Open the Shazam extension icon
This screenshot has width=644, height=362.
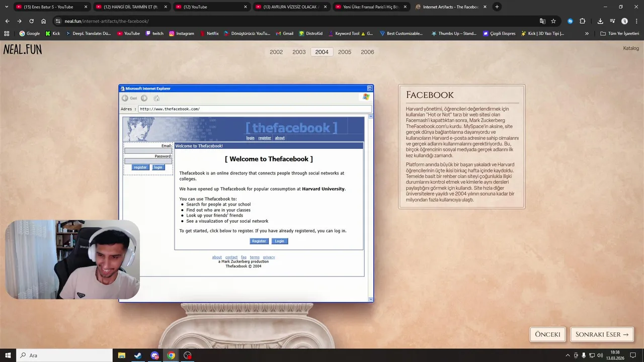(x=570, y=21)
